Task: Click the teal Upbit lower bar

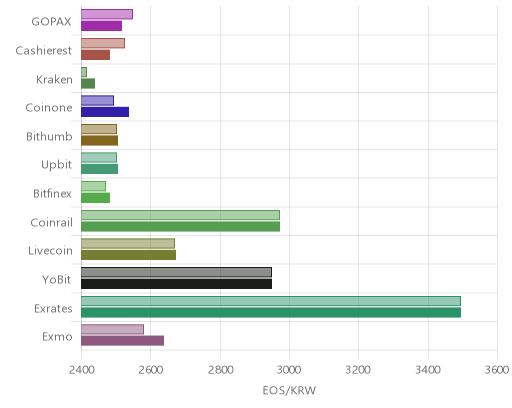Action: point(99,169)
